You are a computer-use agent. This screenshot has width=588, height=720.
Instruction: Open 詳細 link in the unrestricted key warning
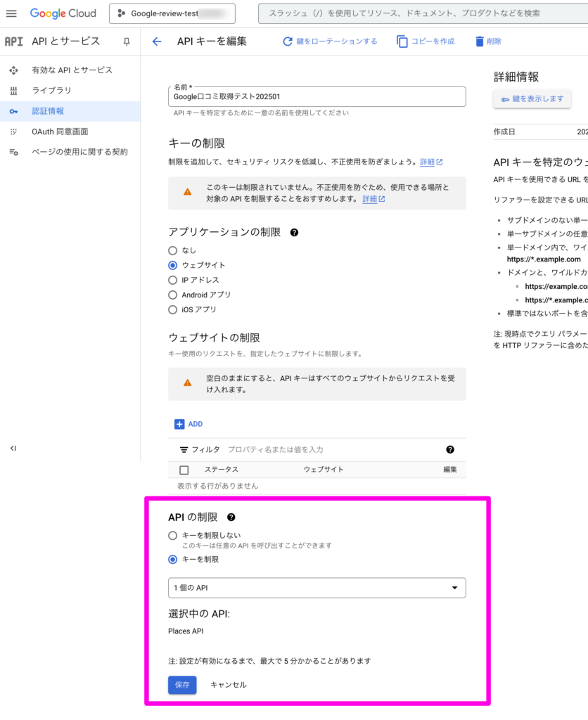[x=373, y=199]
